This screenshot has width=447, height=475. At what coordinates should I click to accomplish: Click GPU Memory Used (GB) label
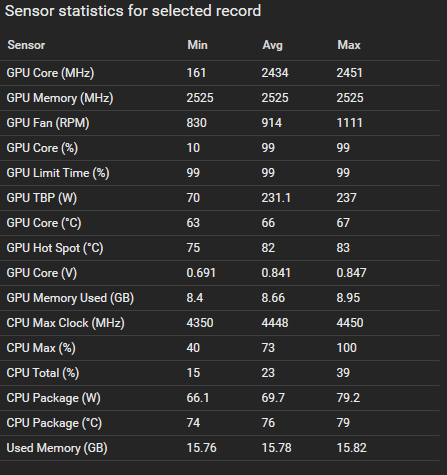[x=70, y=298]
